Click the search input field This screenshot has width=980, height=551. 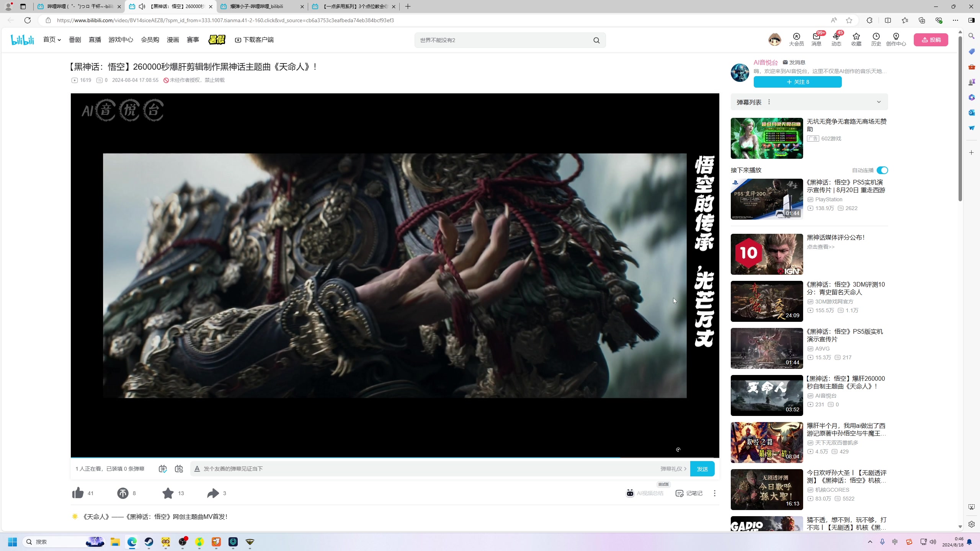(503, 40)
